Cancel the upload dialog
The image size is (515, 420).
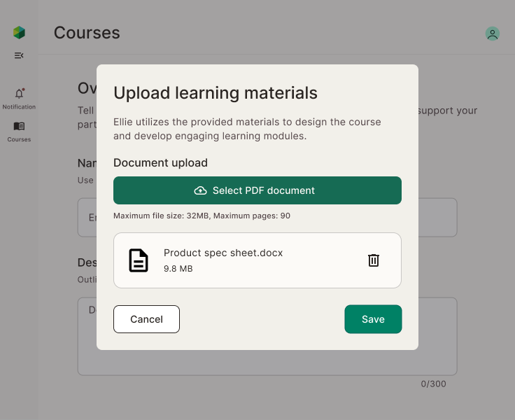[x=146, y=319]
